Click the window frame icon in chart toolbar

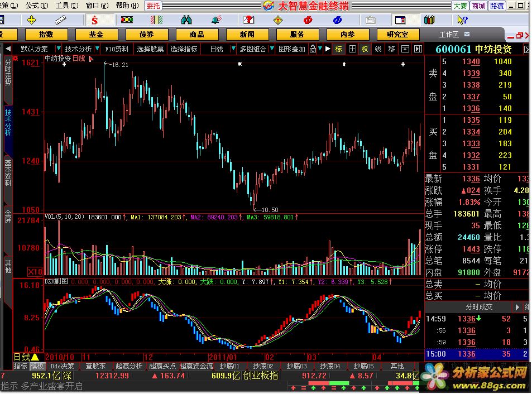[x=405, y=49]
